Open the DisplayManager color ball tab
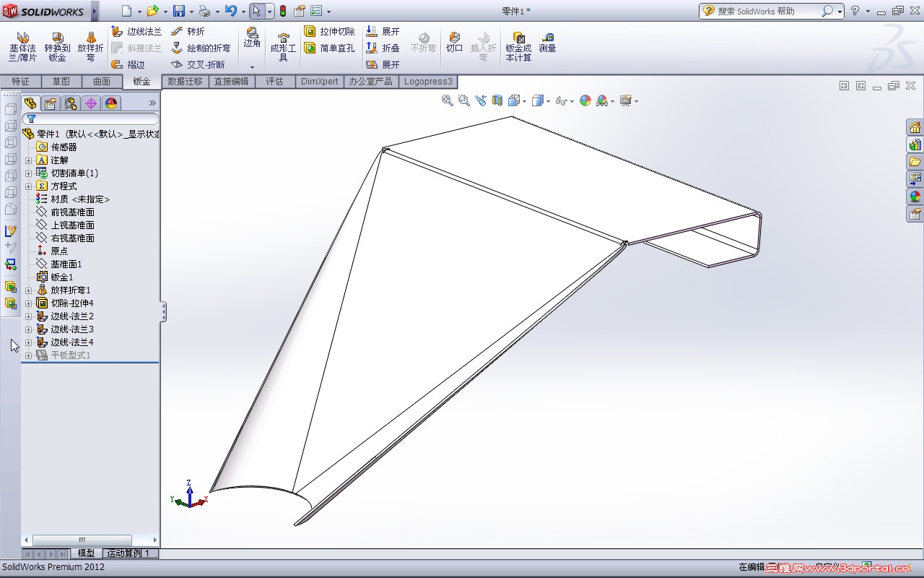 click(111, 103)
